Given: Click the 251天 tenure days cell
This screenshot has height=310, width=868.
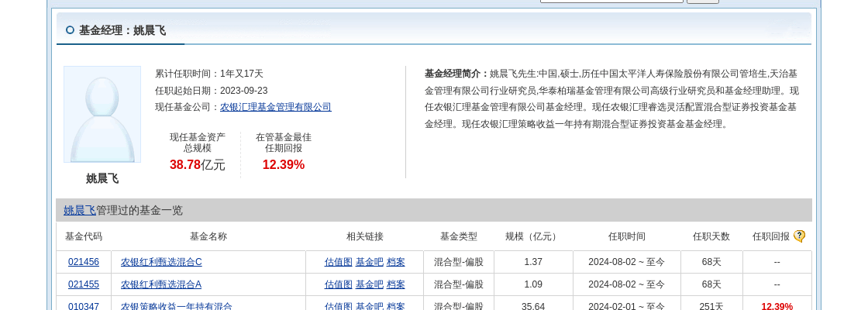Looking at the screenshot, I should click(x=711, y=306).
